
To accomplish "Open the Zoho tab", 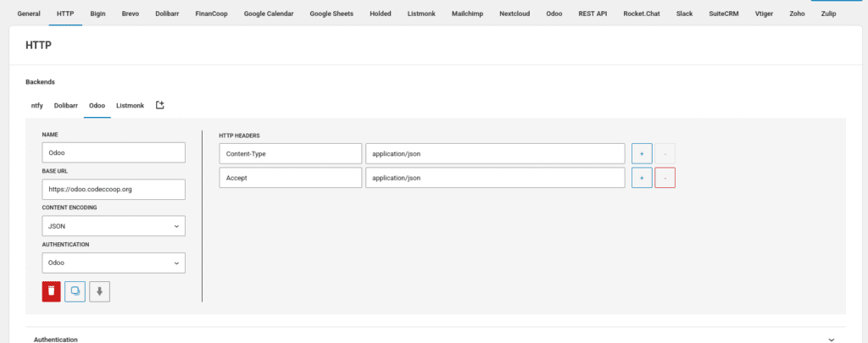I will click(x=797, y=14).
